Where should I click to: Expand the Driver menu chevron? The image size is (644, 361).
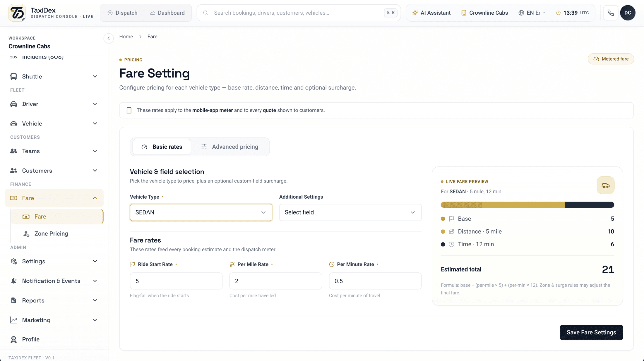(x=95, y=104)
